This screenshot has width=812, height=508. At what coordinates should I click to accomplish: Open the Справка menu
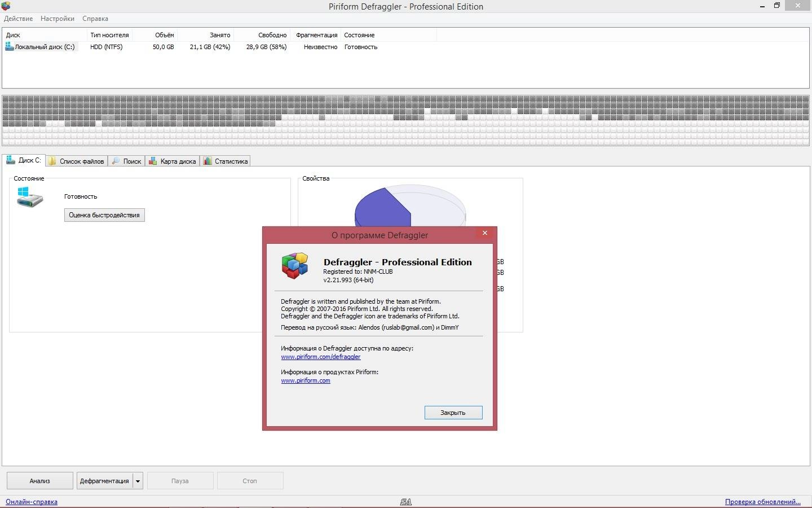point(95,19)
